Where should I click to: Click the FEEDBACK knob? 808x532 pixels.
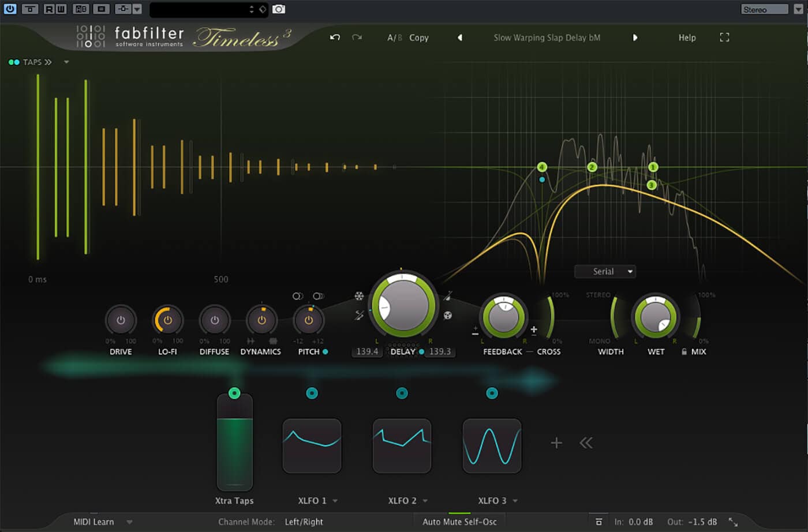[504, 317]
